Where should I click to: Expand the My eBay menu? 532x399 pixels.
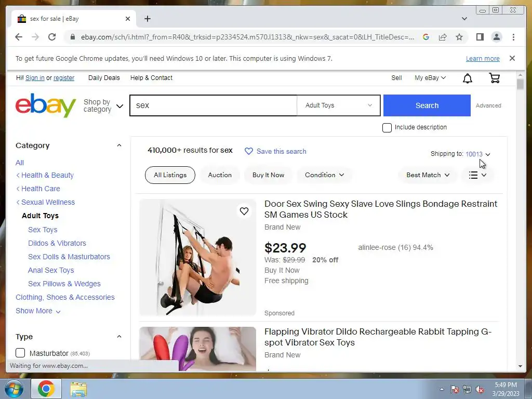[430, 78]
